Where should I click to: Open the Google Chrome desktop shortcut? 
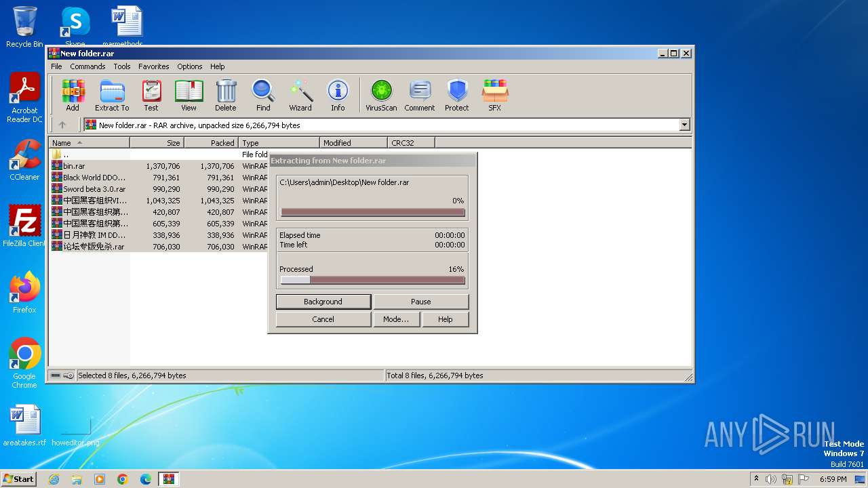pyautogui.click(x=24, y=363)
